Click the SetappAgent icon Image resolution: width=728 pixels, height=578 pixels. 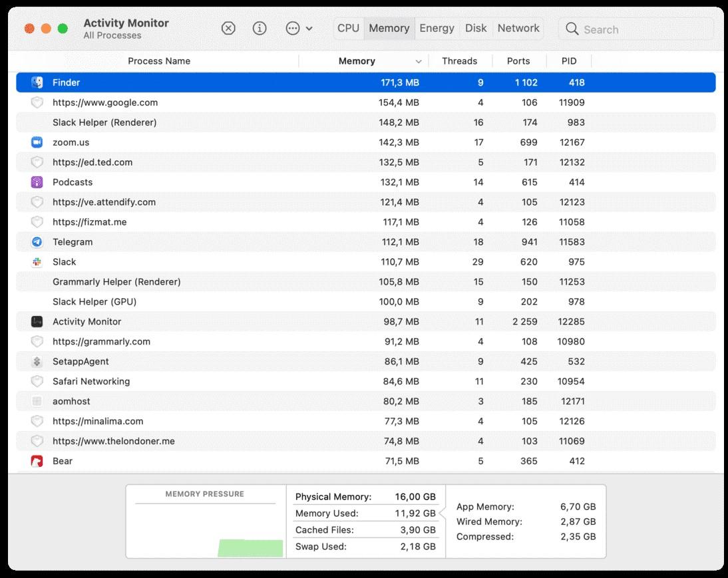[x=37, y=361]
